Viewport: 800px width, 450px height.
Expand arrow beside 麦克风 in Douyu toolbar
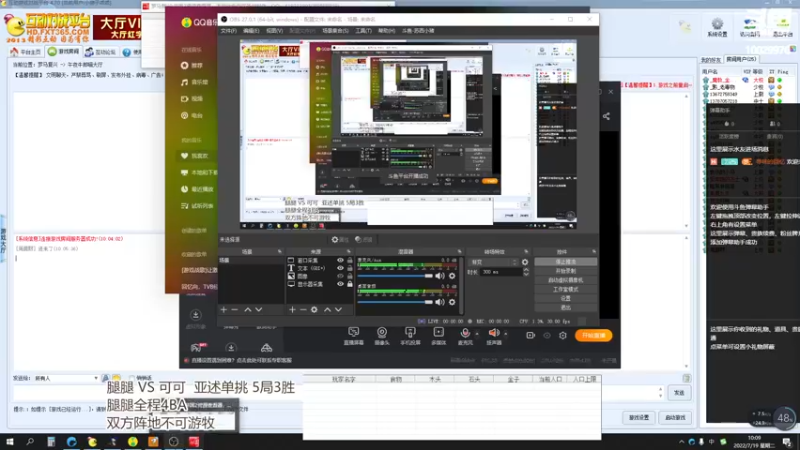[x=477, y=334]
